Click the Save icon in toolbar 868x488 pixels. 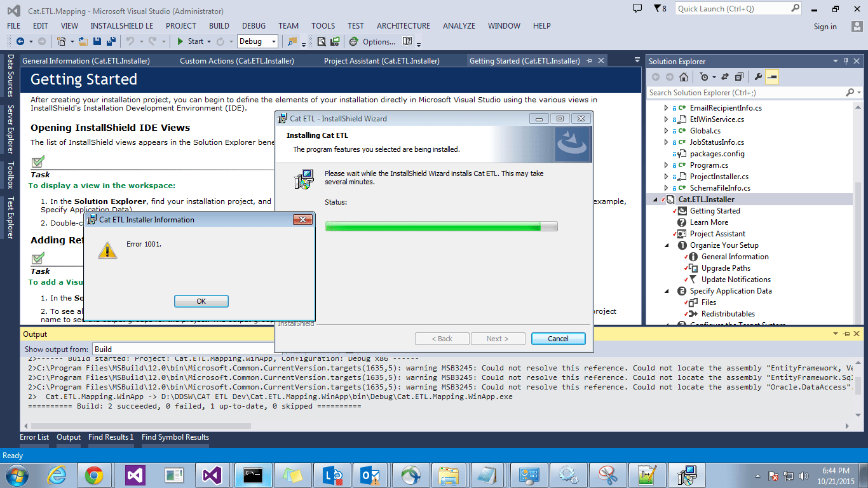[x=97, y=41]
